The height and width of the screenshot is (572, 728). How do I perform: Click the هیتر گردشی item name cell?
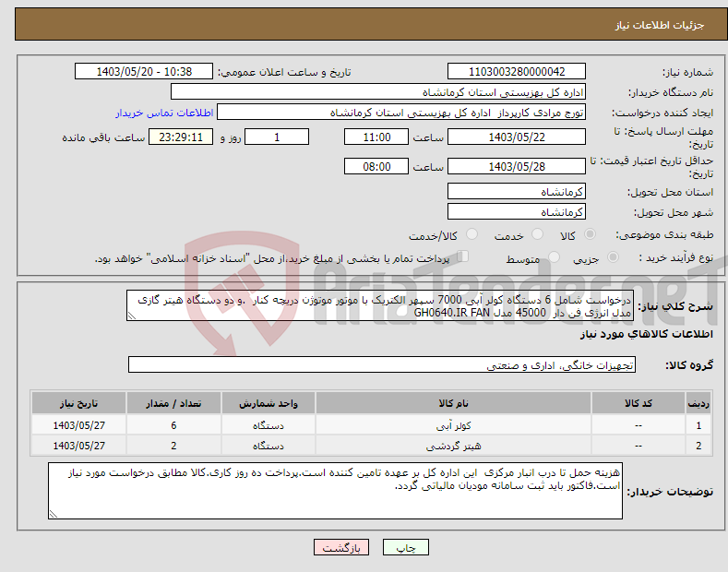coord(453,446)
